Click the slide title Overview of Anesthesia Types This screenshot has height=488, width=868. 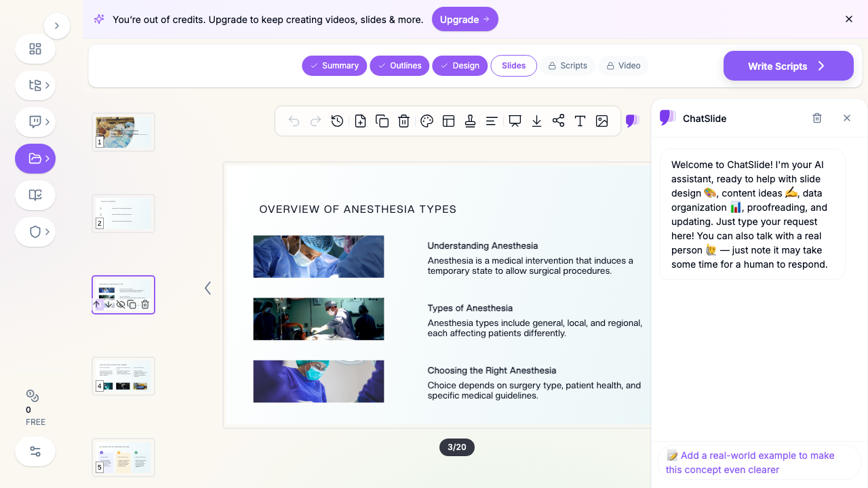pos(358,209)
